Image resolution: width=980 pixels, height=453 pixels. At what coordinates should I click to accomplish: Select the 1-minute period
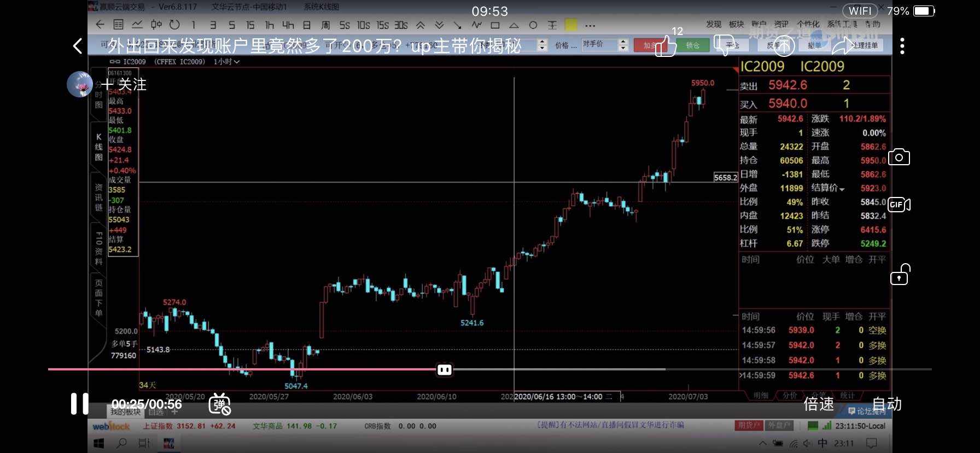[x=194, y=25]
